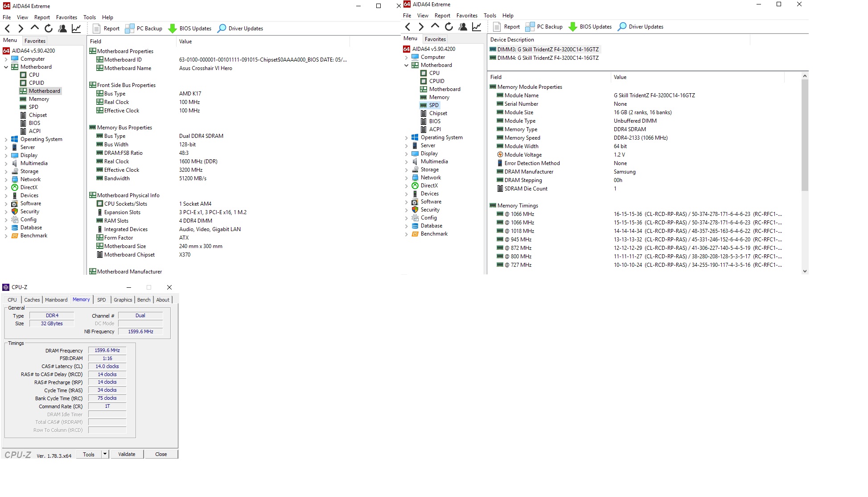Click the Back arrow in right AIDA64 toolbar
The height and width of the screenshot is (497, 868).
click(408, 27)
